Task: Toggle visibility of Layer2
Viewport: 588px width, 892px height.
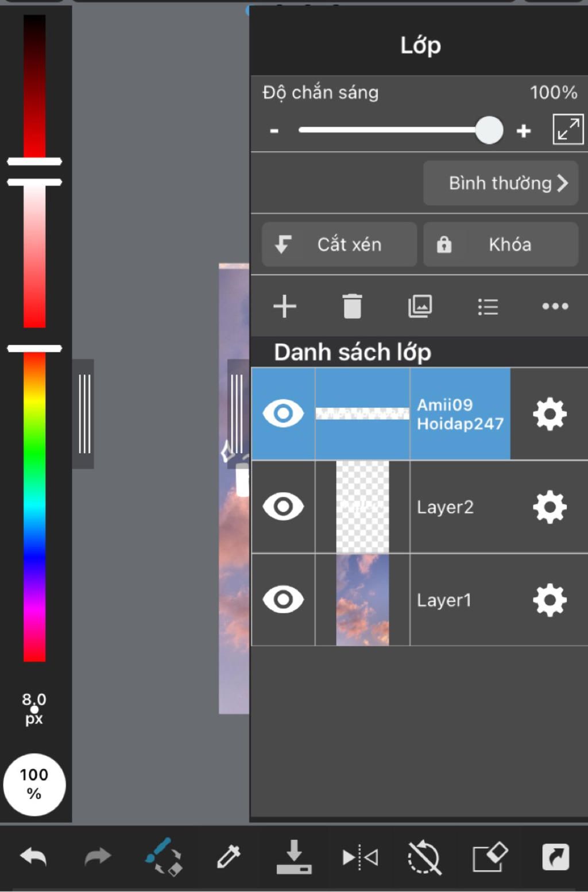Action: pyautogui.click(x=283, y=507)
